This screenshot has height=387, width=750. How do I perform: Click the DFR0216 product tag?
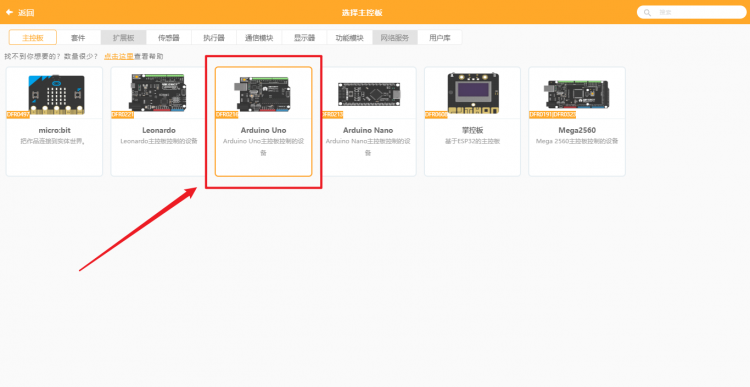[x=227, y=115]
